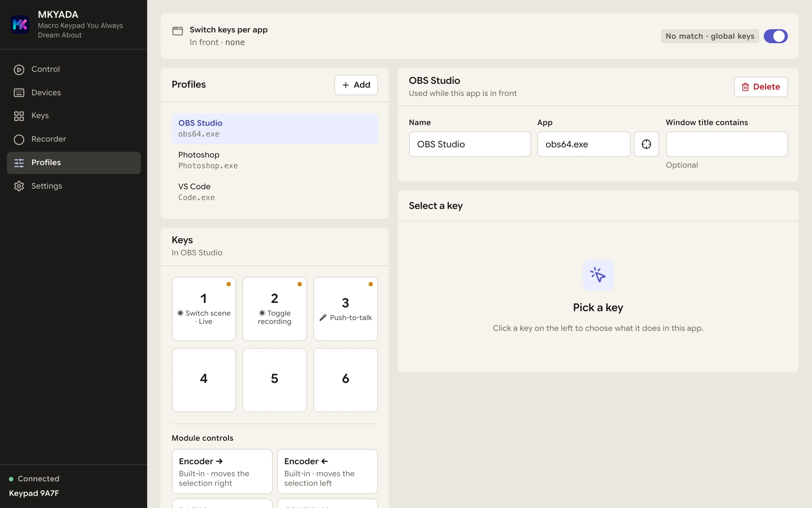Open the Recorder page
This screenshot has height=508, width=812.
pos(74,139)
